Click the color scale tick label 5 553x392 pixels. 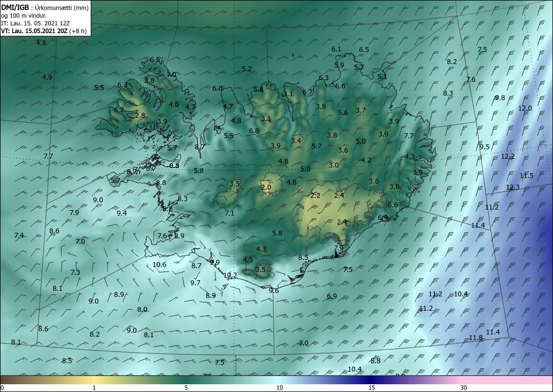(x=186, y=388)
